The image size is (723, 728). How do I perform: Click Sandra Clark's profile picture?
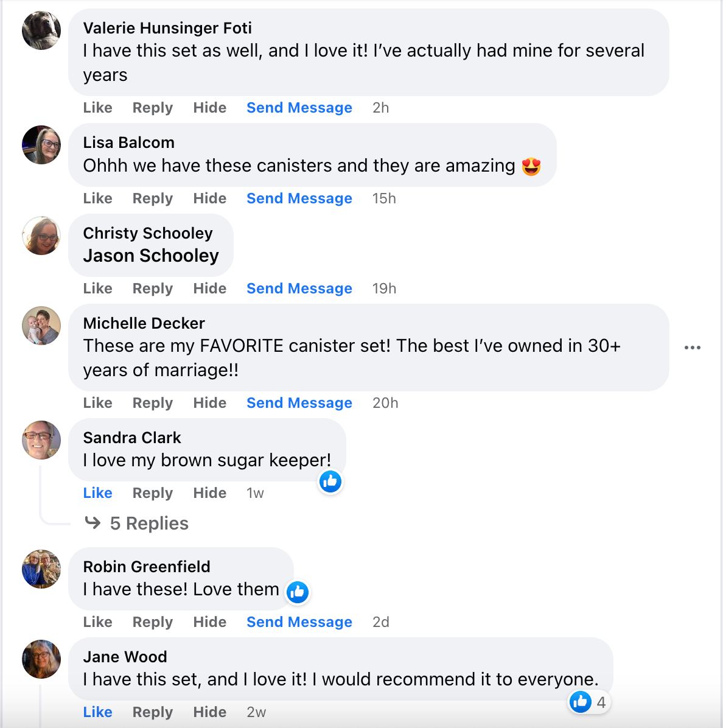[x=41, y=439]
